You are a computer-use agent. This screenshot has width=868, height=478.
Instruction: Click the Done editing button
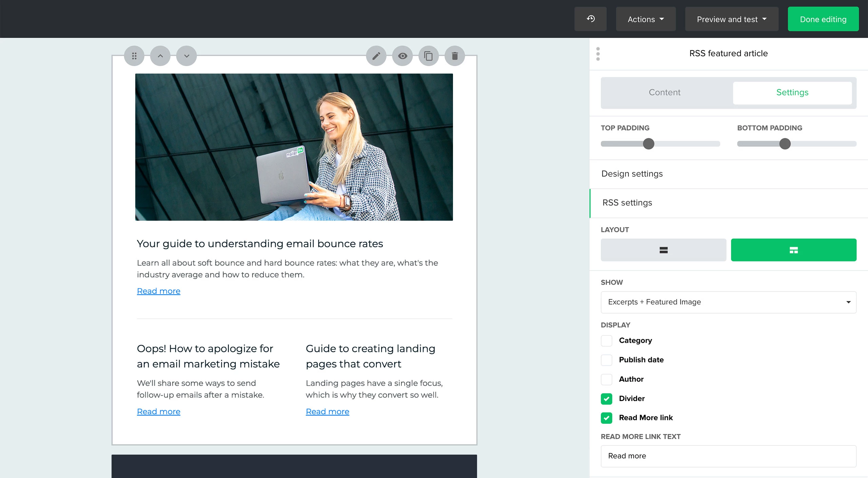coord(823,19)
